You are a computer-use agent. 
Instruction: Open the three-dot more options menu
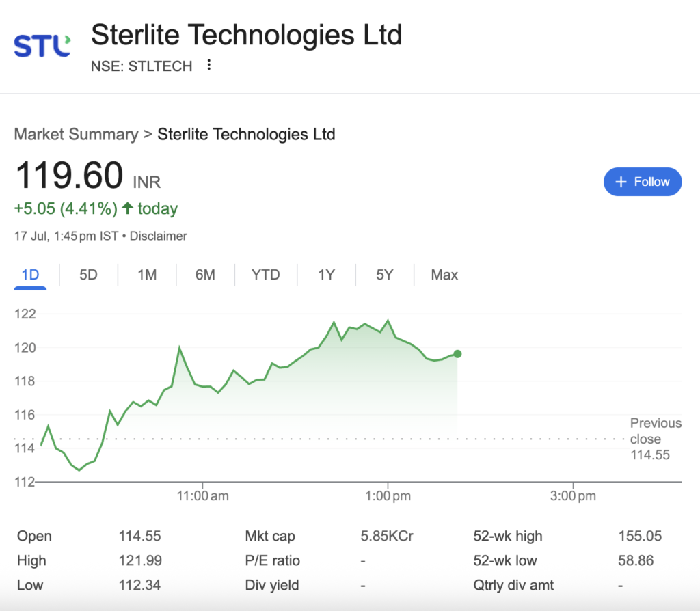click(208, 65)
